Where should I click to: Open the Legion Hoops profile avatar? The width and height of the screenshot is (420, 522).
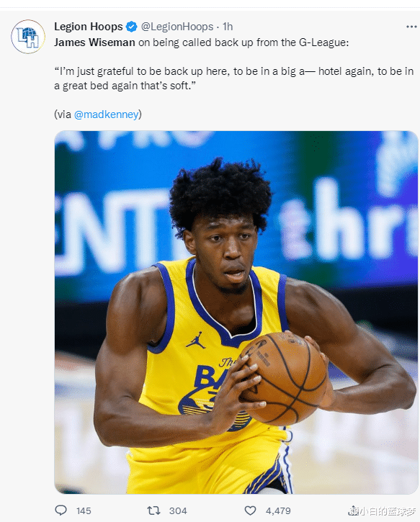[x=28, y=37]
